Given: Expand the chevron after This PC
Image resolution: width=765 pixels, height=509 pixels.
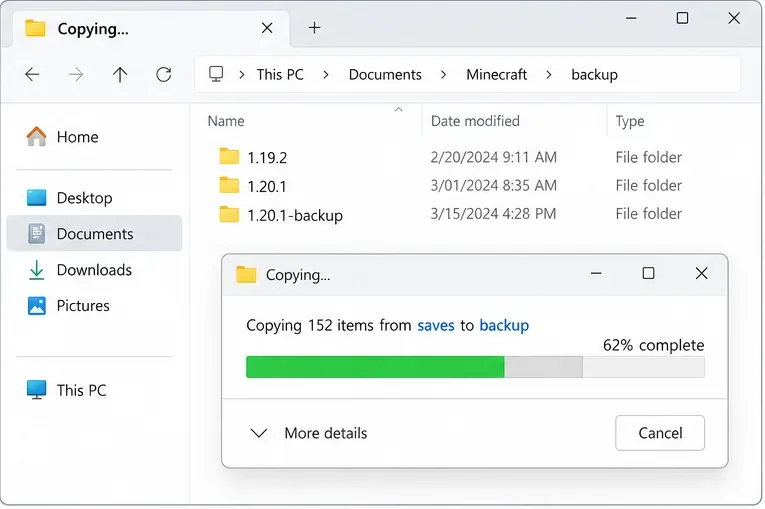Looking at the screenshot, I should (326, 75).
